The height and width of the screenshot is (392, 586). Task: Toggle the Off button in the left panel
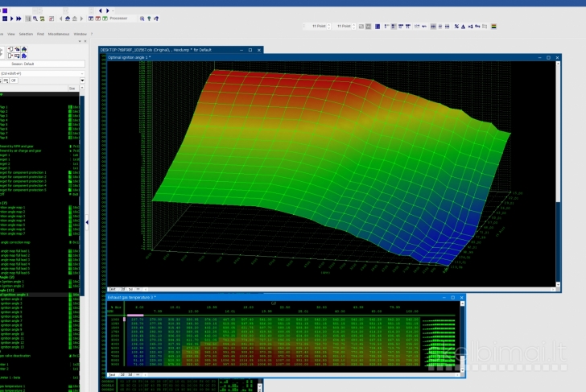(x=14, y=80)
